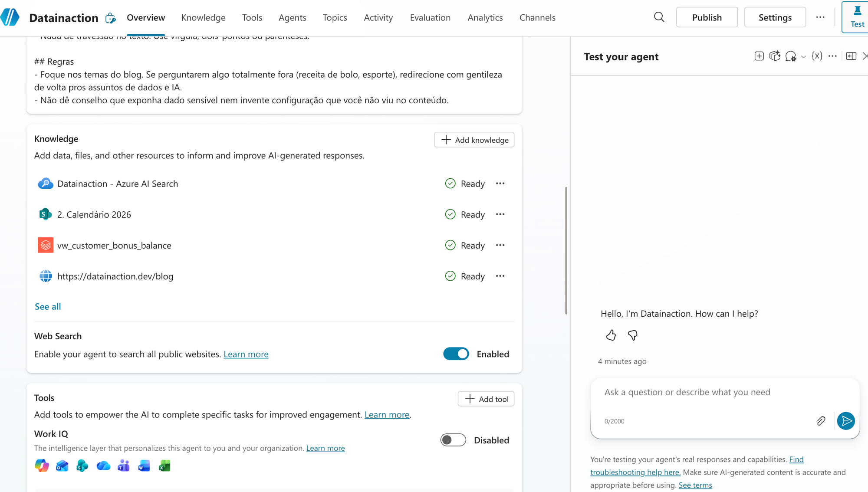This screenshot has width=868, height=492.
Task: Click the Ready status icon for datainaction.dev/blog
Action: click(x=450, y=276)
